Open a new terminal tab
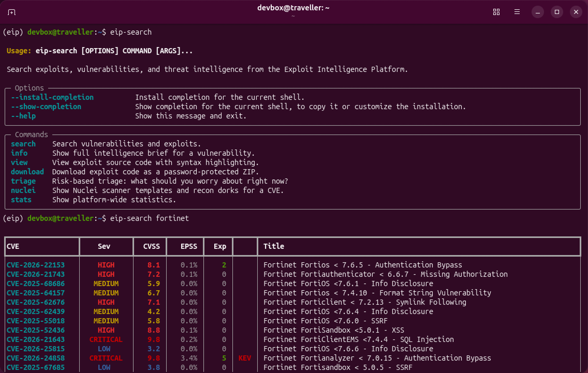The width and height of the screenshot is (588, 373). pos(12,12)
